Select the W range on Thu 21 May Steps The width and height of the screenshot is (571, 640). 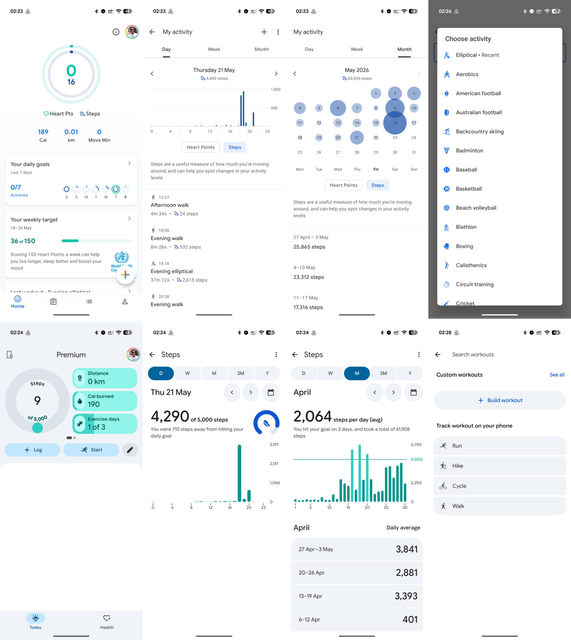coord(187,373)
